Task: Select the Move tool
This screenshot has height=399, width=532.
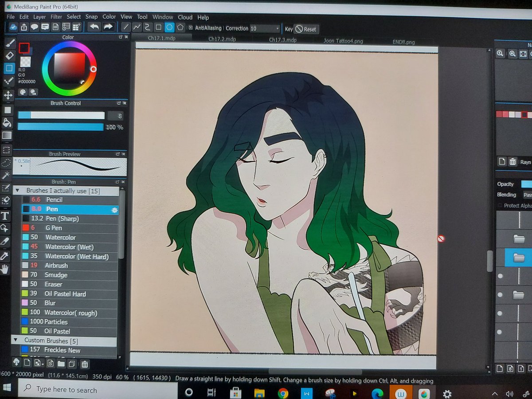Action: pyautogui.click(x=8, y=95)
